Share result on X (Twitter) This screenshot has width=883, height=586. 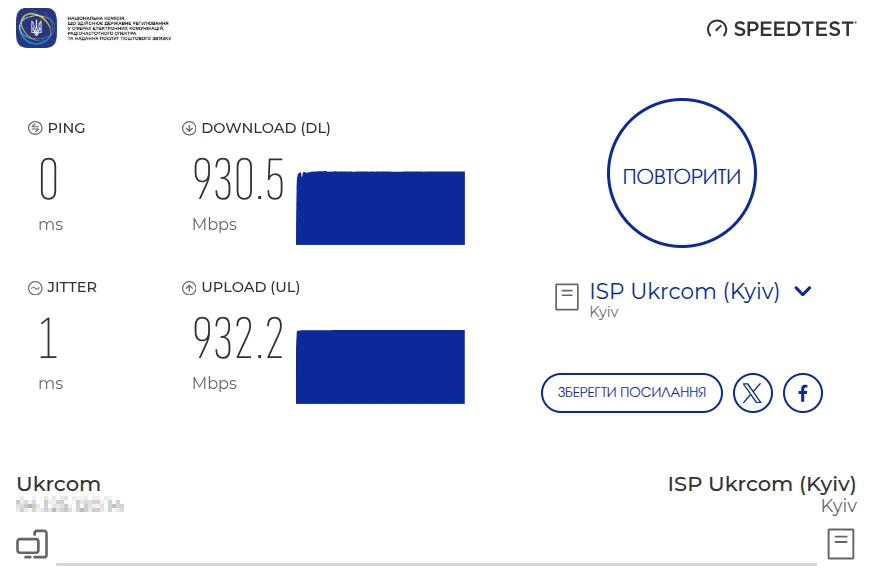point(753,393)
